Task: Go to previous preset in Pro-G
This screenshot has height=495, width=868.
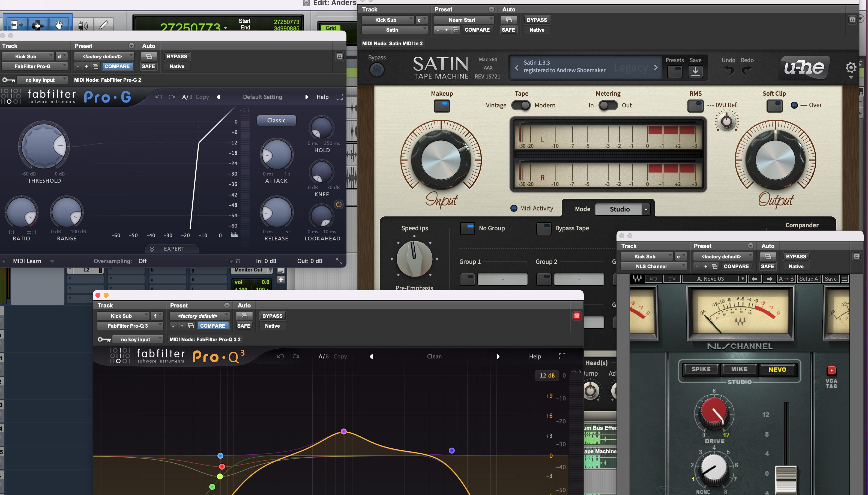Action: tap(218, 97)
